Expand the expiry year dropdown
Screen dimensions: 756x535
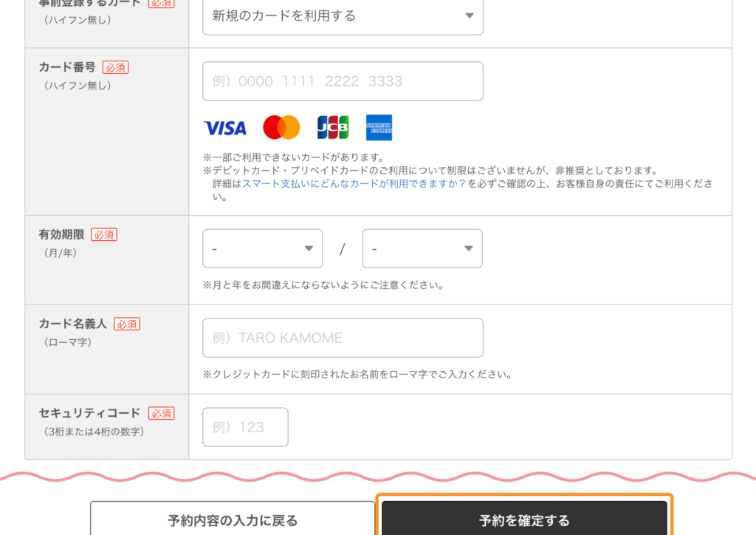pos(422,248)
